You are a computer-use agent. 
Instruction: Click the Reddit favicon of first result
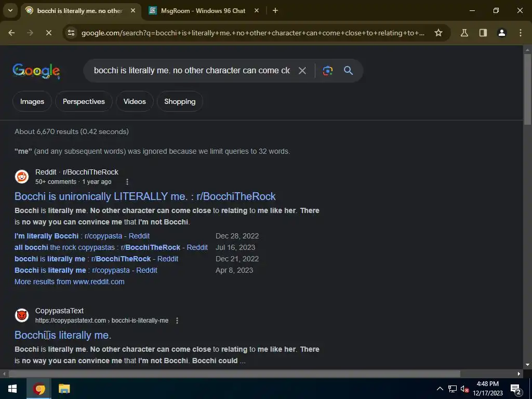coord(22,177)
